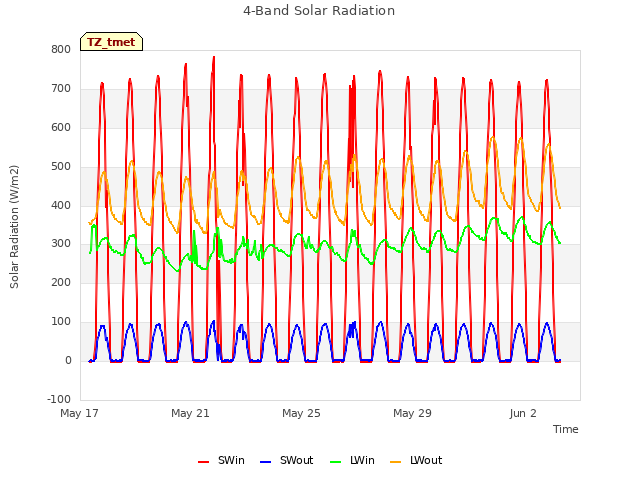The width and height of the screenshot is (640, 480).
Task: Click the May 25 x-axis label
Action: point(301,413)
